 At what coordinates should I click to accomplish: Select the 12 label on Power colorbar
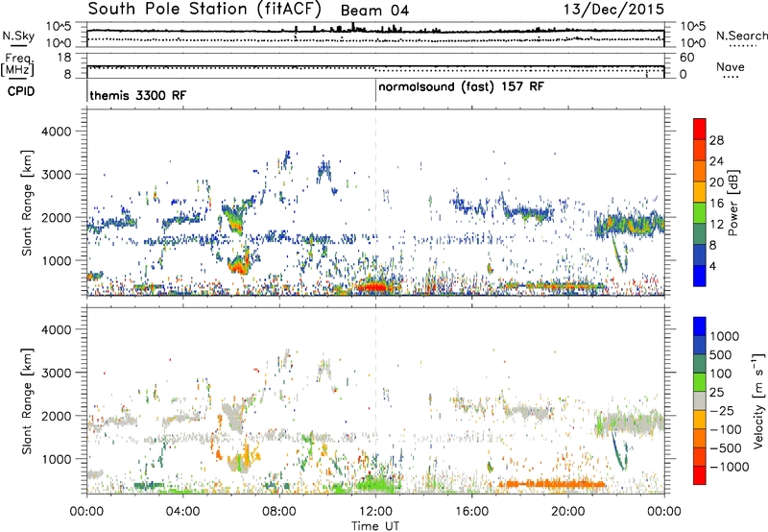(716, 225)
